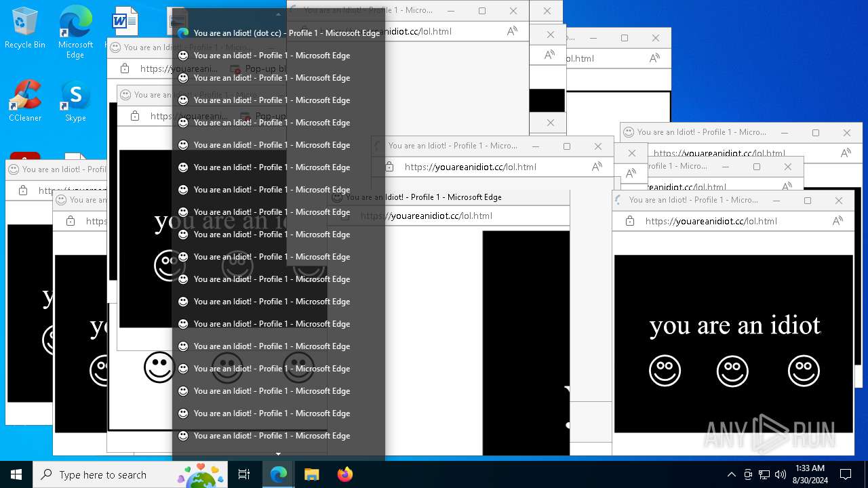Open the Windows Start menu
This screenshot has height=488, width=868.
16,474
